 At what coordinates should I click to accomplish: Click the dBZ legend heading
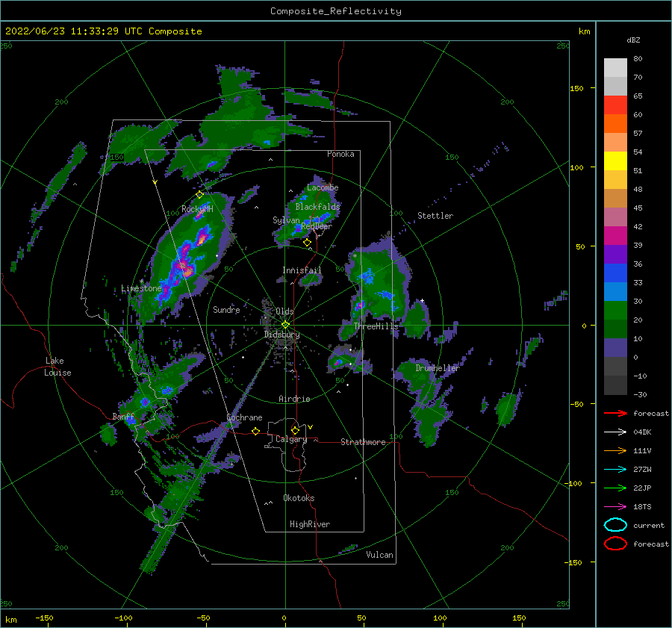tap(633, 40)
